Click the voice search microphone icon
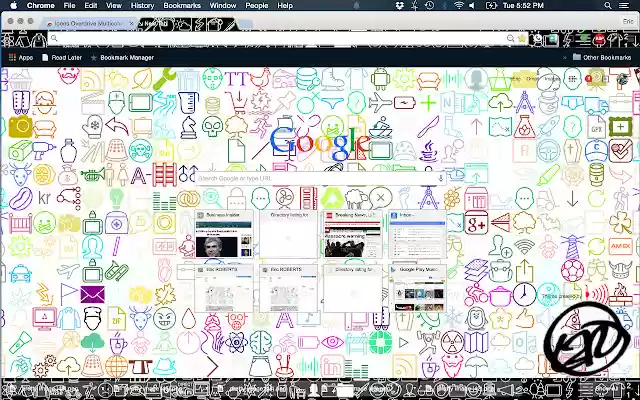640x400 pixels. point(441,178)
